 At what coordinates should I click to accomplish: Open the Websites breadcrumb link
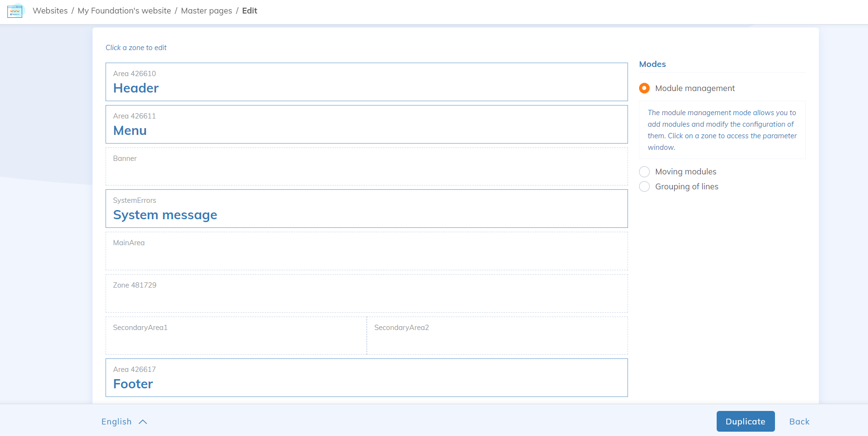[x=50, y=11]
